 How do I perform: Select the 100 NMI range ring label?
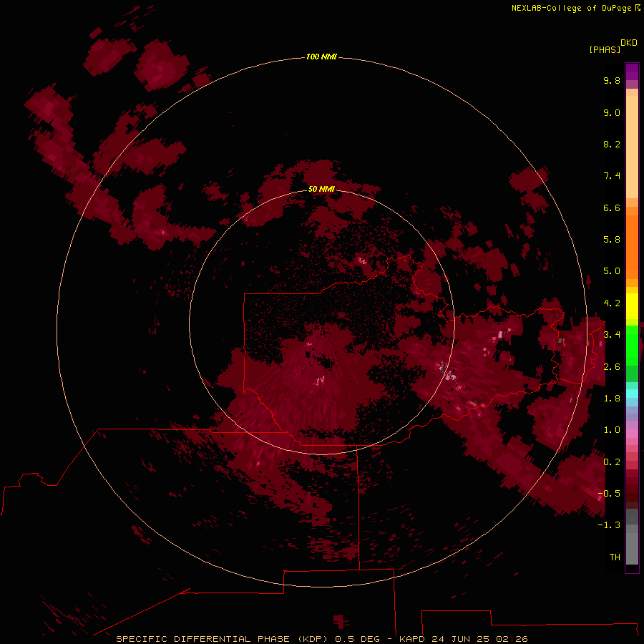click(321, 57)
